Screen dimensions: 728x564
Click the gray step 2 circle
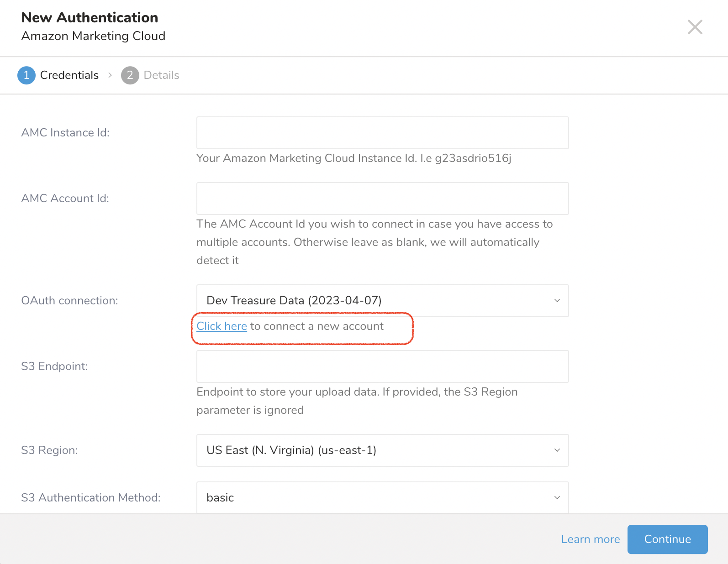[130, 75]
